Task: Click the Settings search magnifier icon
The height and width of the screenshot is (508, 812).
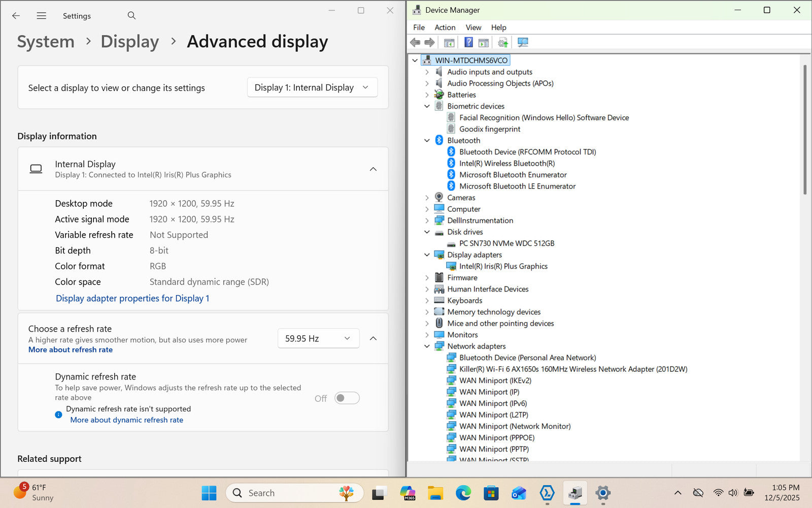Action: (x=131, y=16)
